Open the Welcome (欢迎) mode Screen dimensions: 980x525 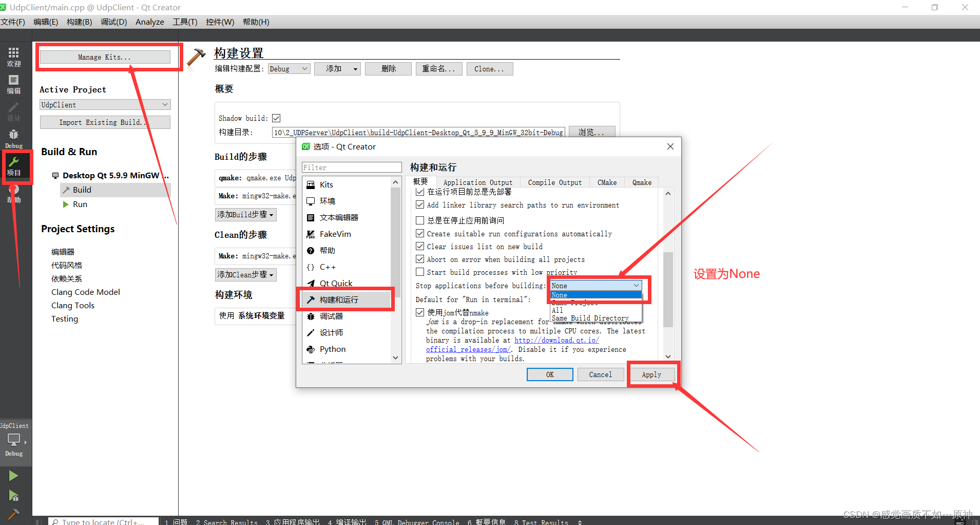coord(13,57)
